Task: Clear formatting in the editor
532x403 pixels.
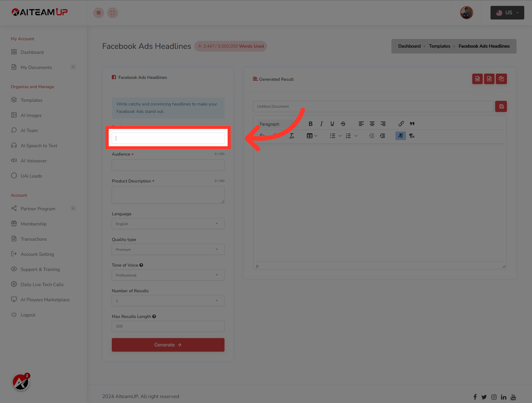Action: click(291, 135)
